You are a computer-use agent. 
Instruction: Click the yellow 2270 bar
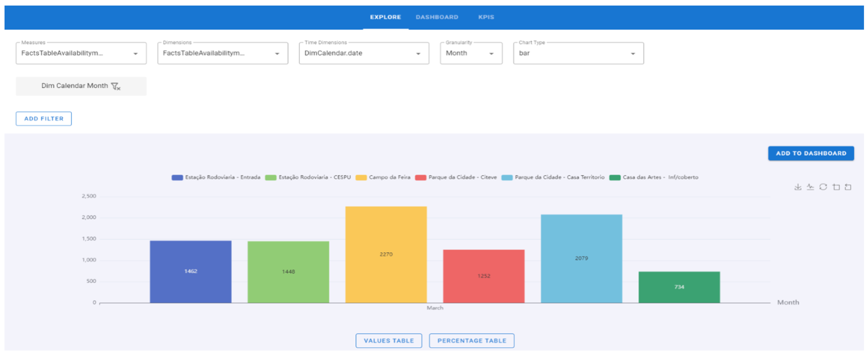[386, 254]
